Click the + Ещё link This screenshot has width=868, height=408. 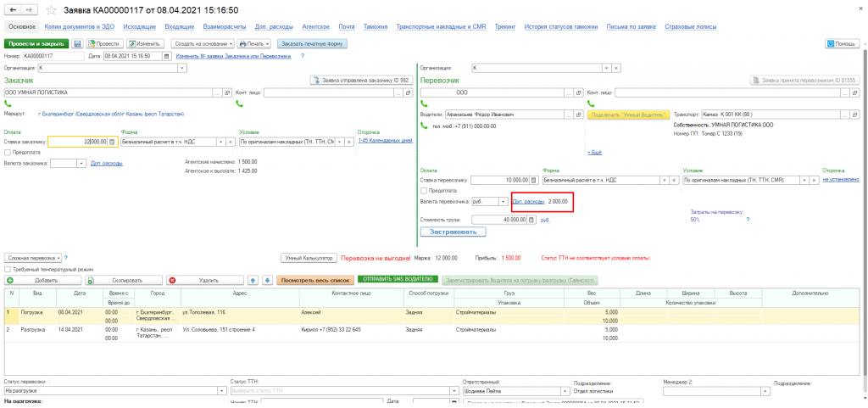[594, 152]
